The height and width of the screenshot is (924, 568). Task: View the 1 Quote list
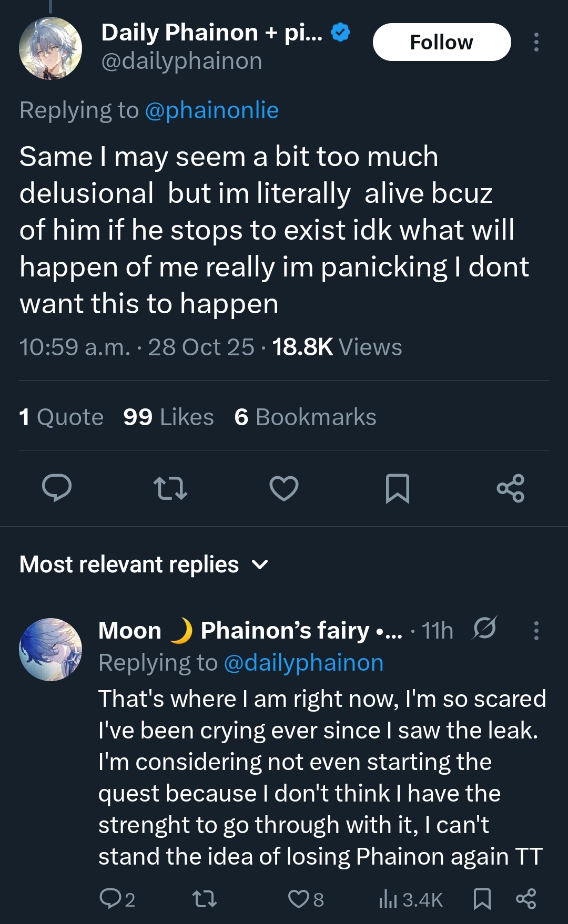pyautogui.click(x=61, y=417)
